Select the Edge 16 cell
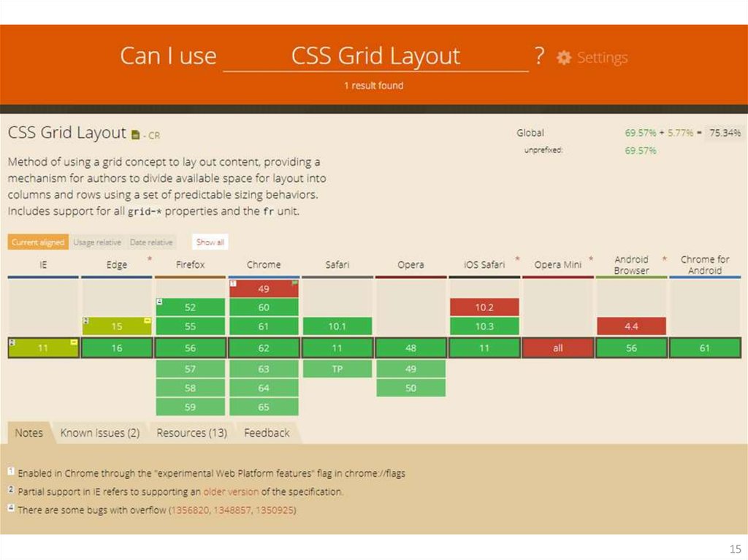 tap(117, 348)
